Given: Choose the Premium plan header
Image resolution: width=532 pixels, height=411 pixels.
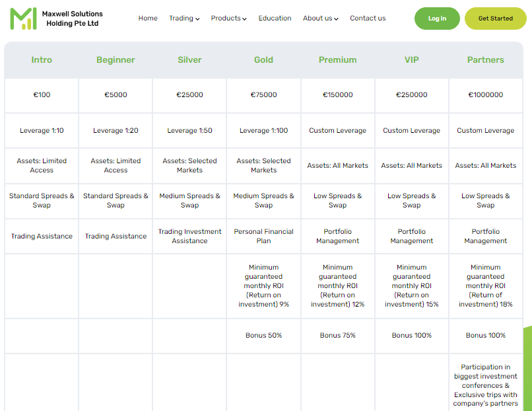Looking at the screenshot, I should pos(337,60).
